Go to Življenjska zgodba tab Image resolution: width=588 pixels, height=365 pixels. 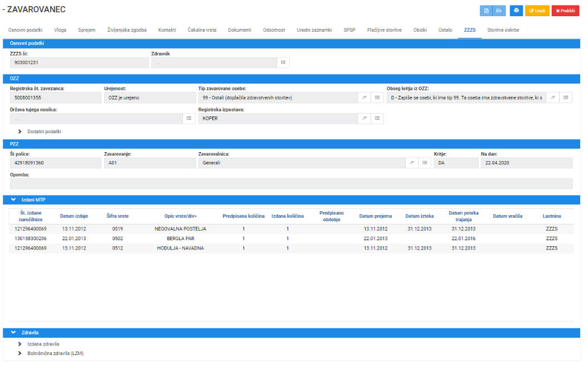coord(127,30)
